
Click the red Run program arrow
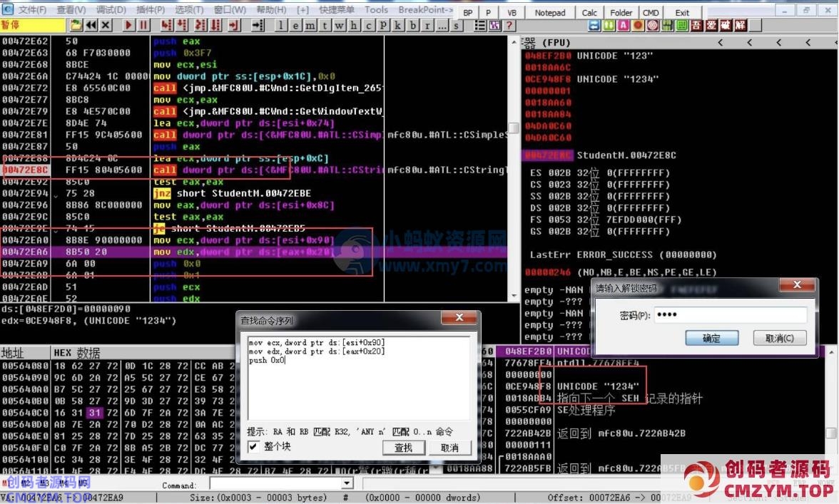point(129,25)
